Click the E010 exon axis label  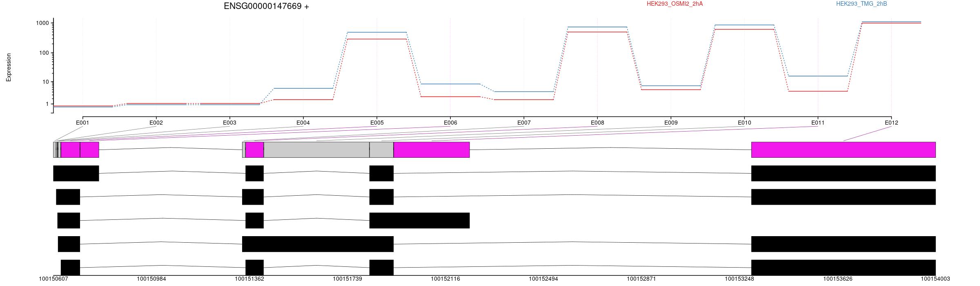744,123
